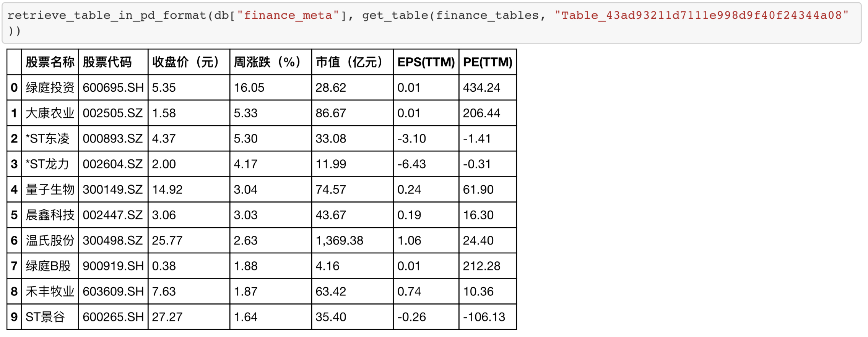Click the 股票名称 column header
The height and width of the screenshot is (337, 868).
[x=50, y=62]
